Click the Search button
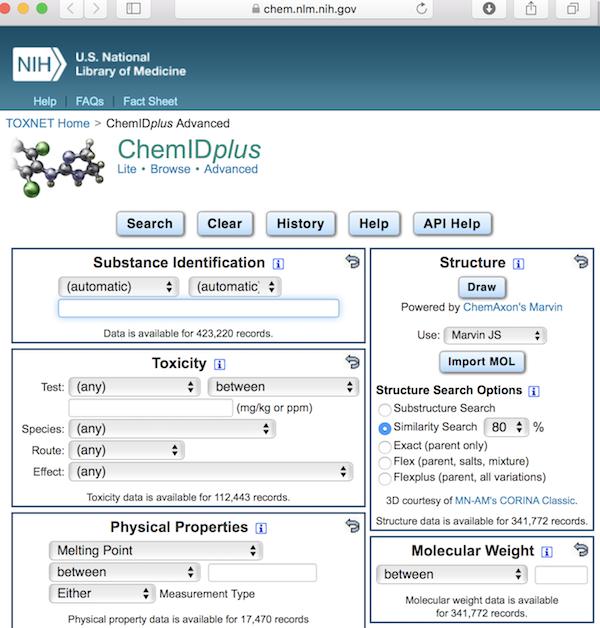Screen dimensions: 600x628 pos(150,223)
